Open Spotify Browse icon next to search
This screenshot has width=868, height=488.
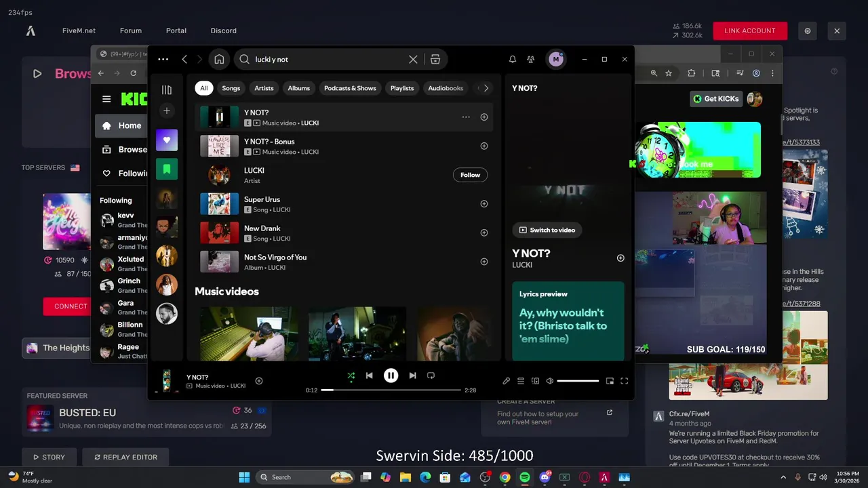435,59
